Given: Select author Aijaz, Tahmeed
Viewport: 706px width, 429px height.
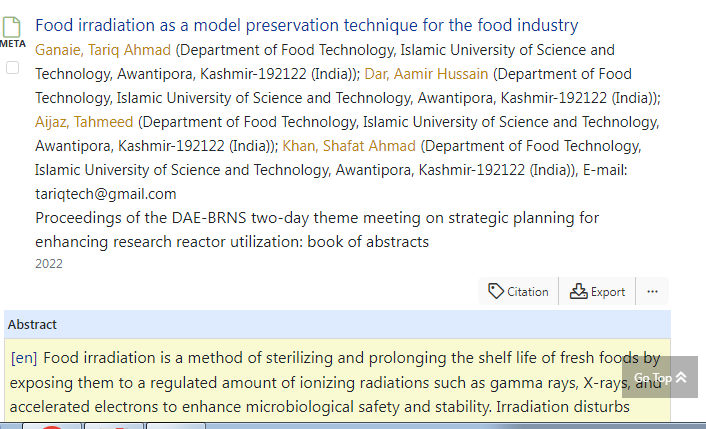Looking at the screenshot, I should pos(84,122).
